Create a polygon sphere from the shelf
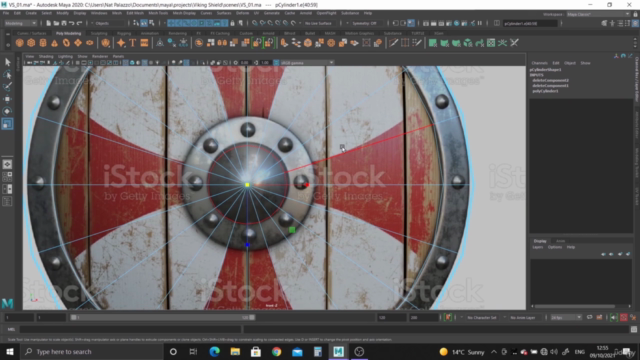The width and height of the screenshot is (640, 360). coord(19,43)
